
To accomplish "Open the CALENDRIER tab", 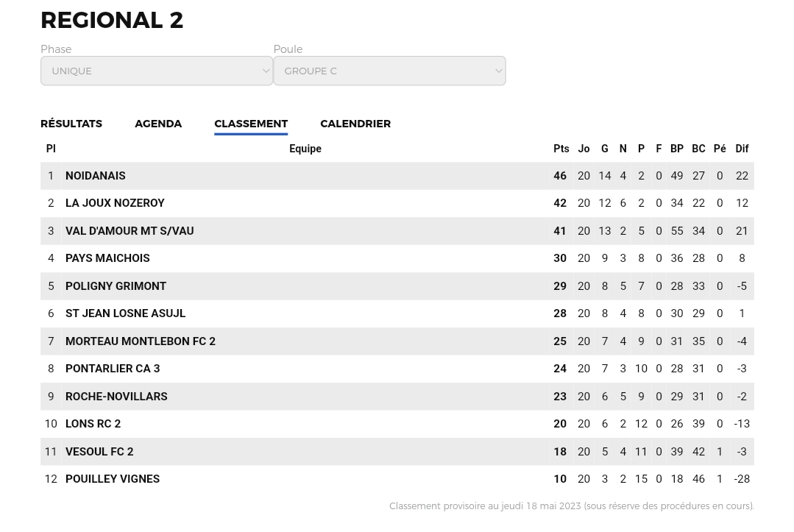I will pyautogui.click(x=355, y=124).
